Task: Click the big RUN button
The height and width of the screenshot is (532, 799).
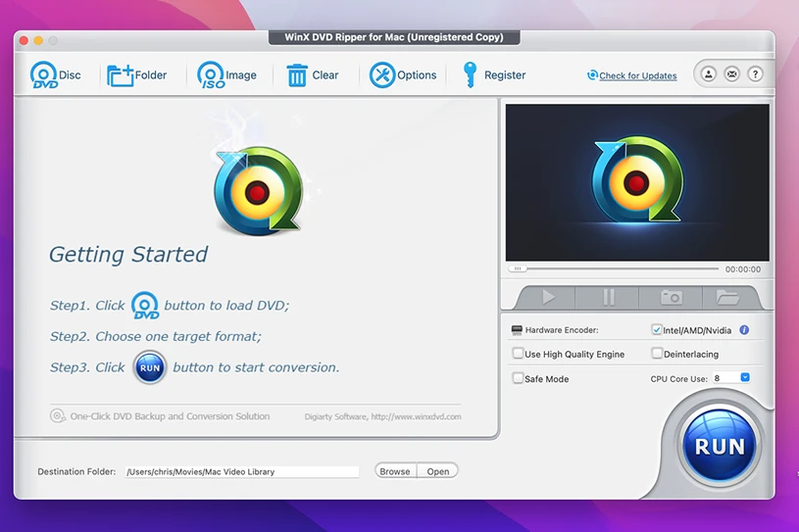Action: [720, 446]
